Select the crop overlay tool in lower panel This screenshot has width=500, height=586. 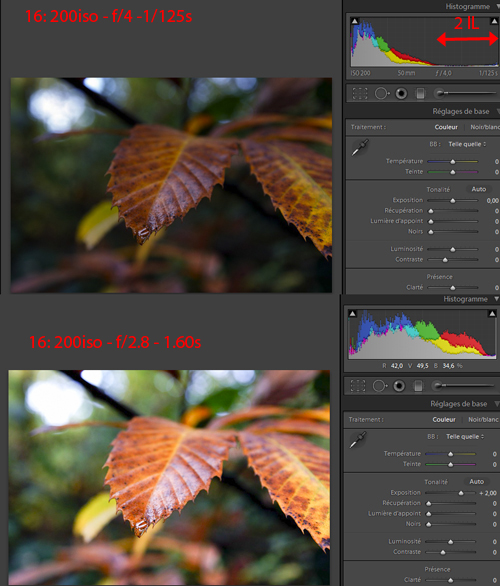click(358, 386)
